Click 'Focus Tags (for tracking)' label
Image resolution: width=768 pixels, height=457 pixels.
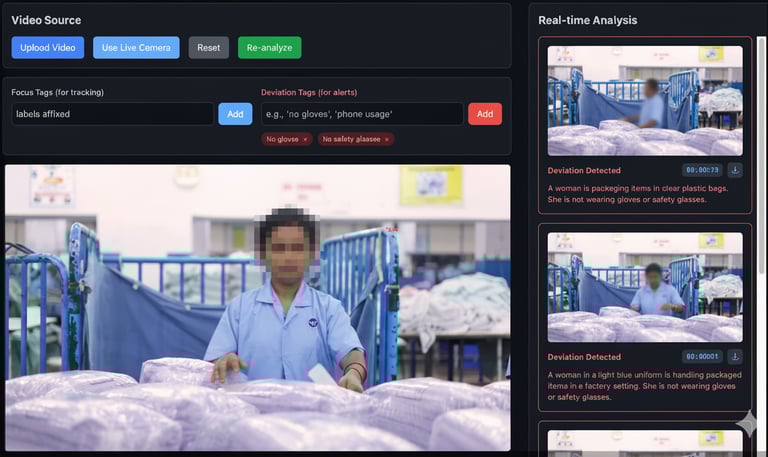(57, 92)
